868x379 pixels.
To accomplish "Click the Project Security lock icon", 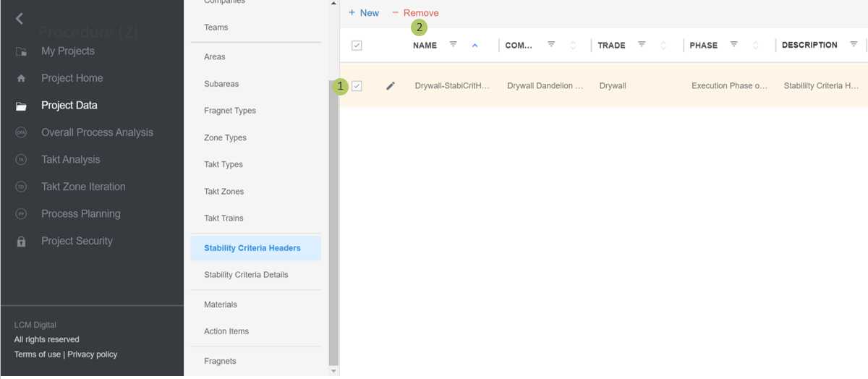I will pos(21,242).
